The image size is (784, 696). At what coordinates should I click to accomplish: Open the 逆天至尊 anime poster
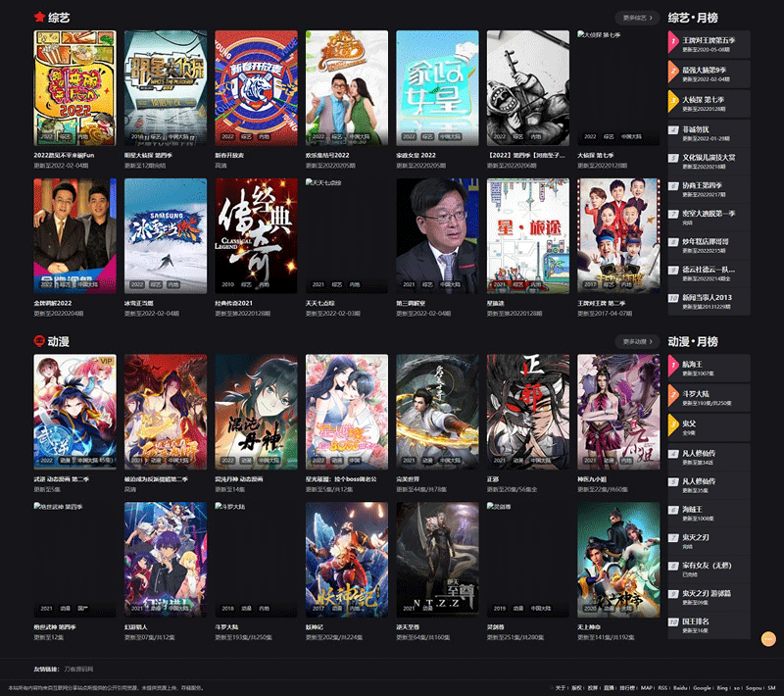(x=437, y=560)
